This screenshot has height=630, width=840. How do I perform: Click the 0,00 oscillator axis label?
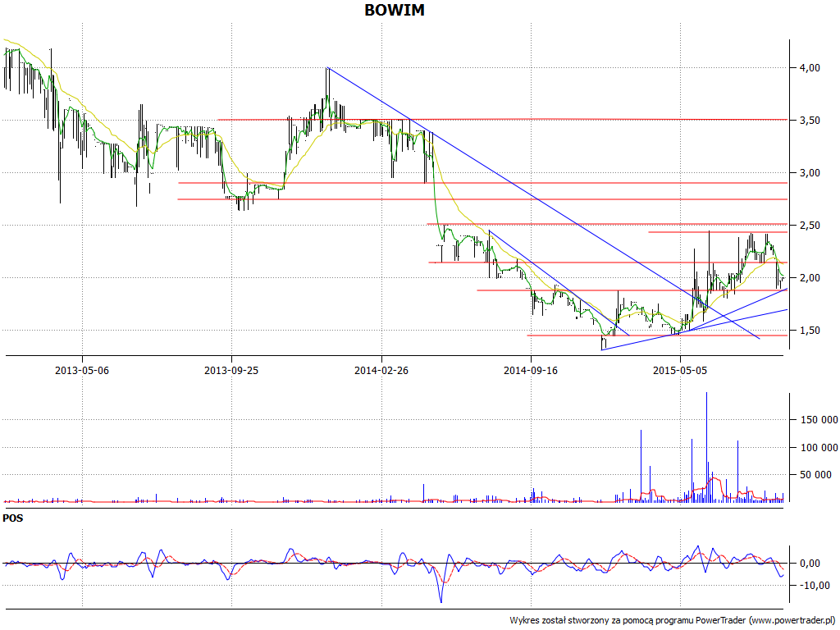(809, 563)
